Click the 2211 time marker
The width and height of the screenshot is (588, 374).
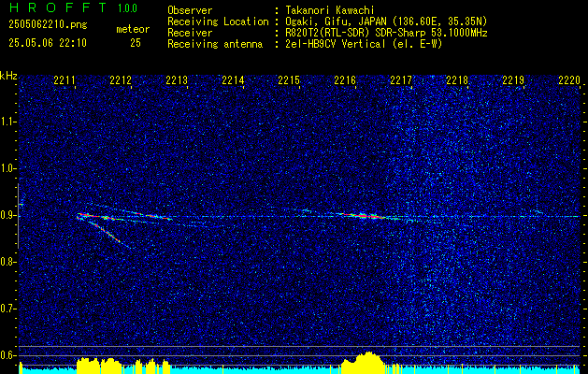65,80
